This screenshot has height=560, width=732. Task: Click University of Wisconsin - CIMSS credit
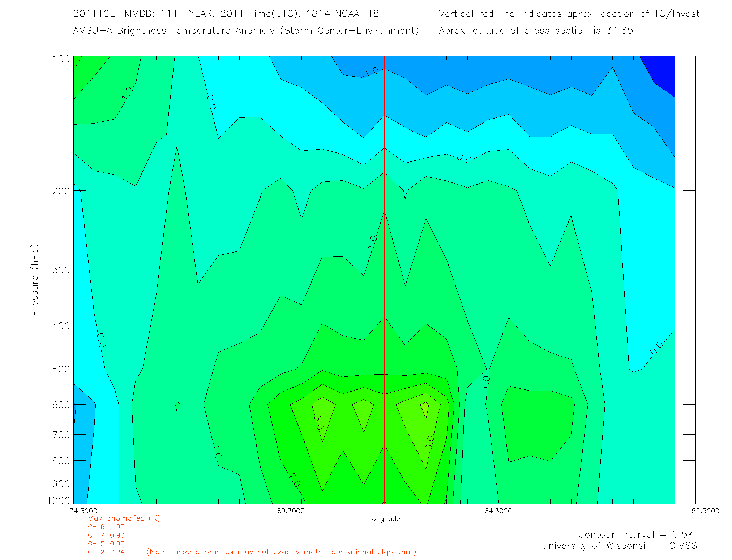pyautogui.click(x=619, y=546)
